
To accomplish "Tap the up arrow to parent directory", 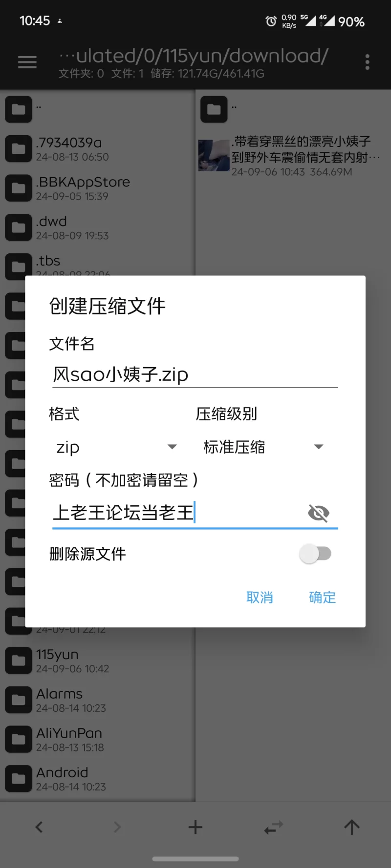I will (352, 827).
